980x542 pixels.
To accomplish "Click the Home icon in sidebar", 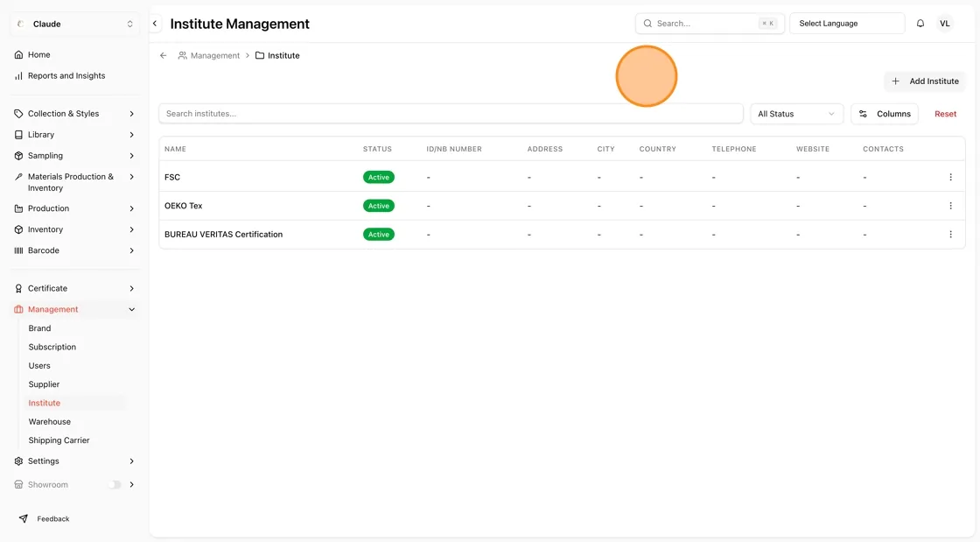I will pyautogui.click(x=18, y=55).
